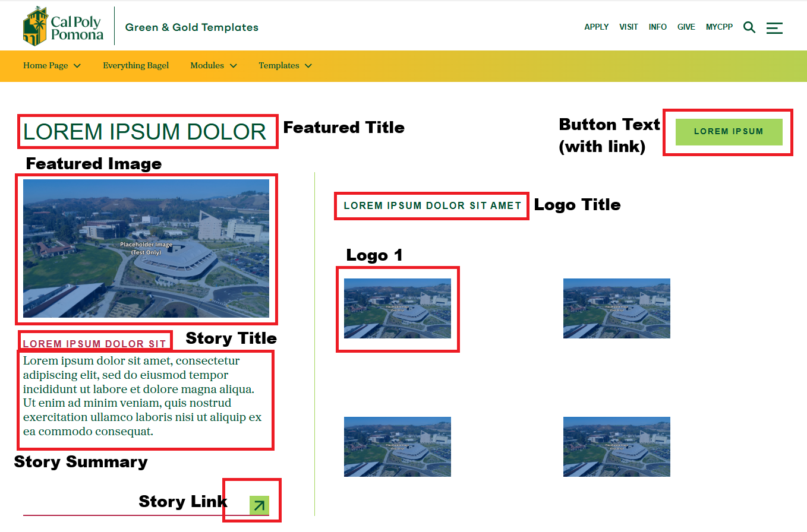The height and width of the screenshot is (532, 807).
Task: Open the hamburger menu icon
Action: click(774, 28)
